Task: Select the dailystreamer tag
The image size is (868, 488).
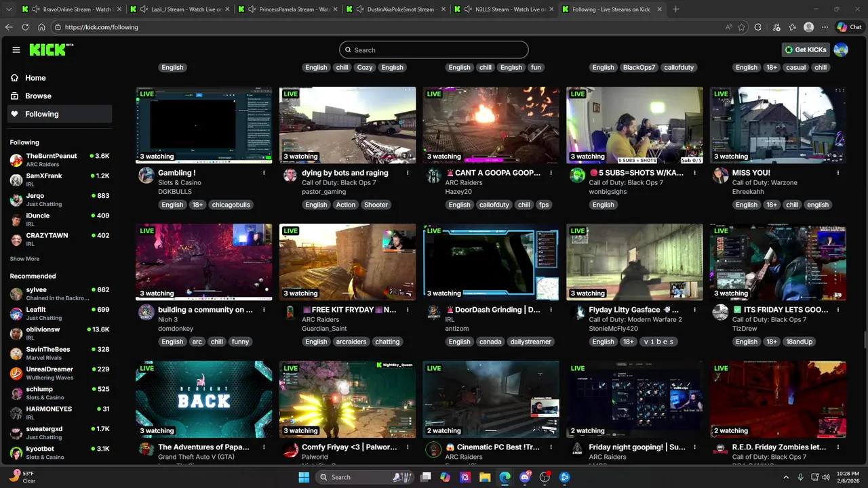Action: (x=530, y=342)
